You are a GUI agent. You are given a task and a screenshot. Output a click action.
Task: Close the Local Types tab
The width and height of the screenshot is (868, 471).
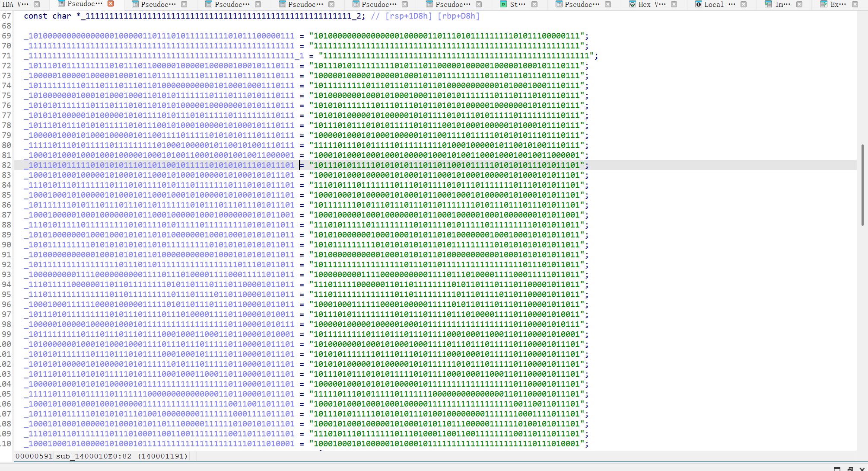744,4
